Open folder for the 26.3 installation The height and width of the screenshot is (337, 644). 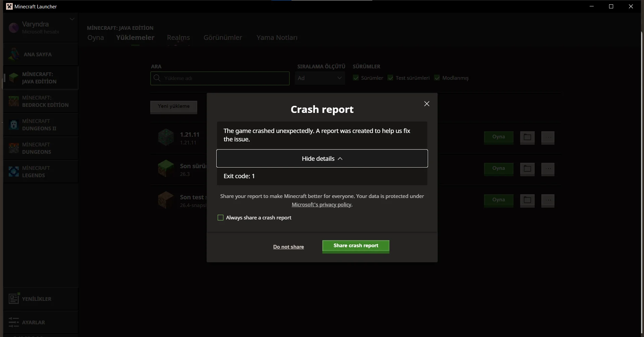tap(527, 169)
